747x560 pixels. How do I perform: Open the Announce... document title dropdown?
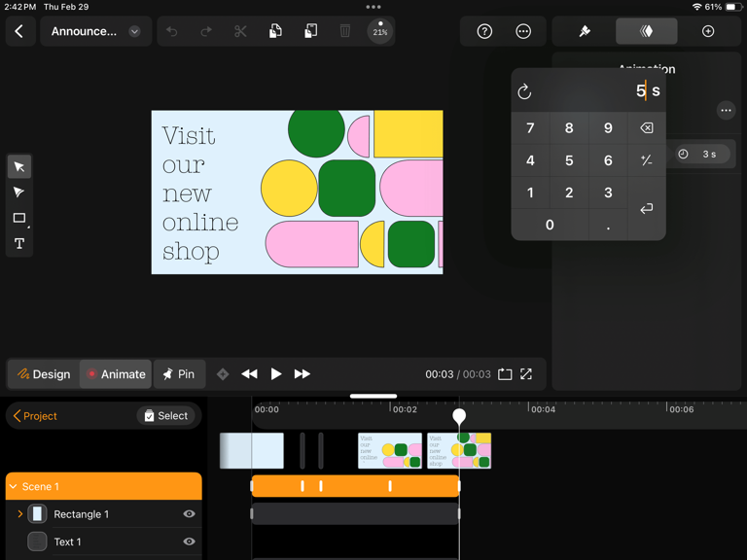coord(95,31)
